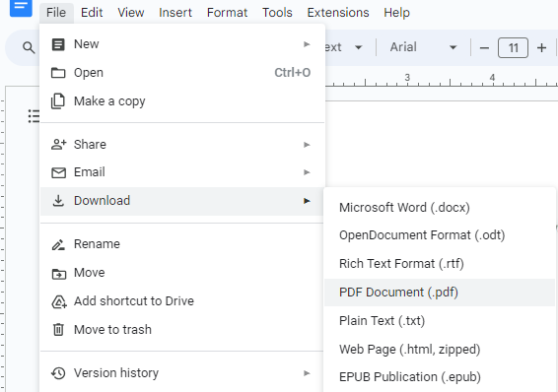
Task: Click the Version history clock icon
Action: click(58, 373)
